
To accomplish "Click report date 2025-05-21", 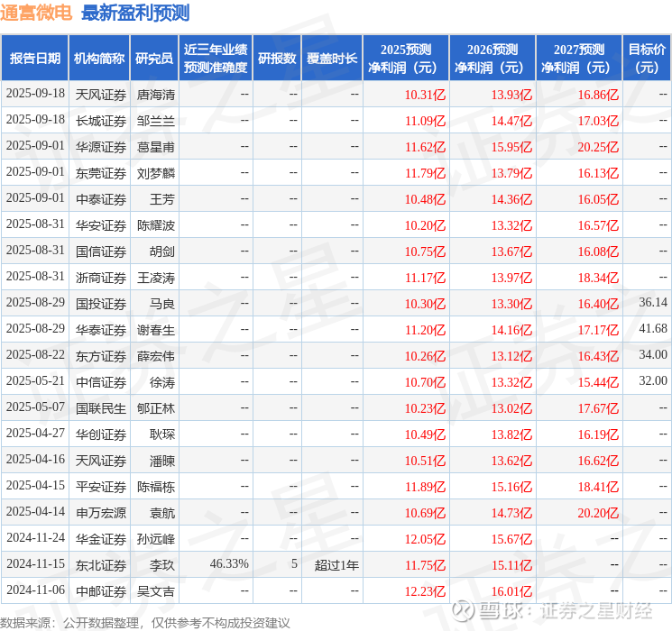I will coord(35,380).
